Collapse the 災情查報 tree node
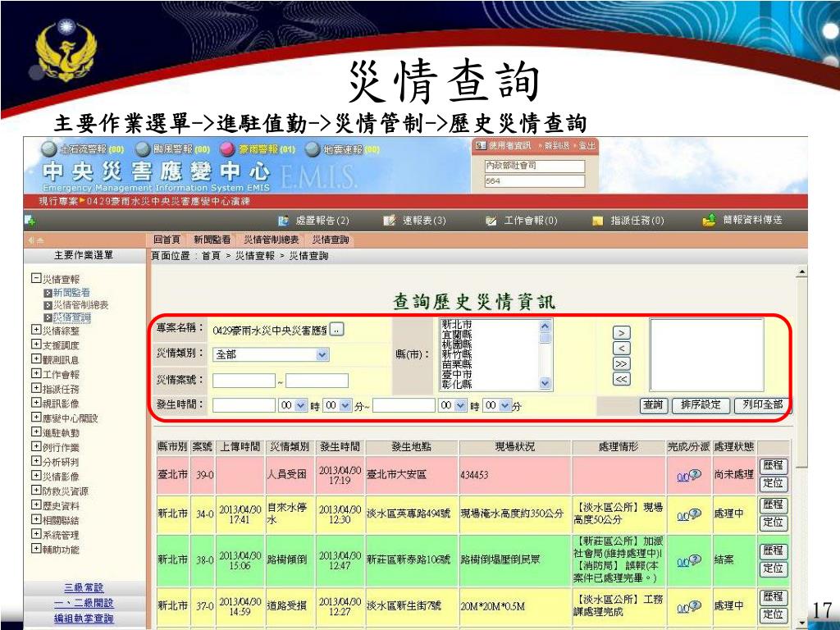The width and height of the screenshot is (840, 630). [36, 279]
